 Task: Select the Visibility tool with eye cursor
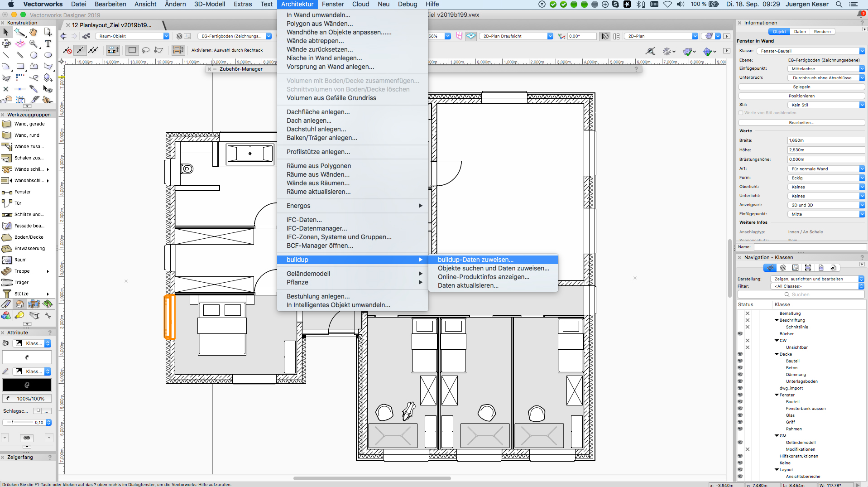click(x=48, y=89)
